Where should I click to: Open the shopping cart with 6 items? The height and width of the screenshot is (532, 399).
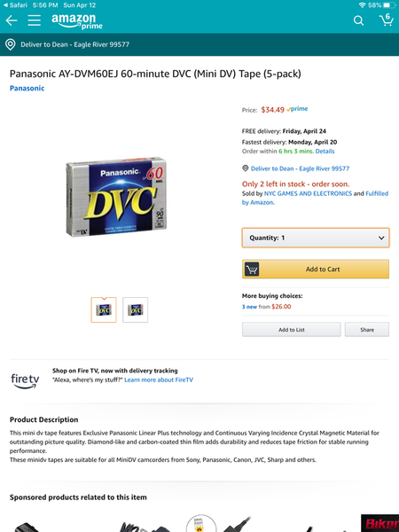click(387, 20)
